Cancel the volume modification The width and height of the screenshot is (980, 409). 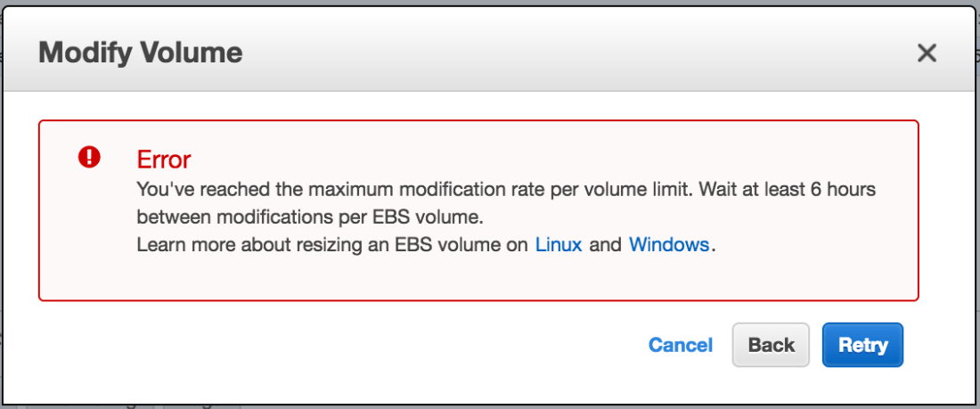click(x=681, y=345)
